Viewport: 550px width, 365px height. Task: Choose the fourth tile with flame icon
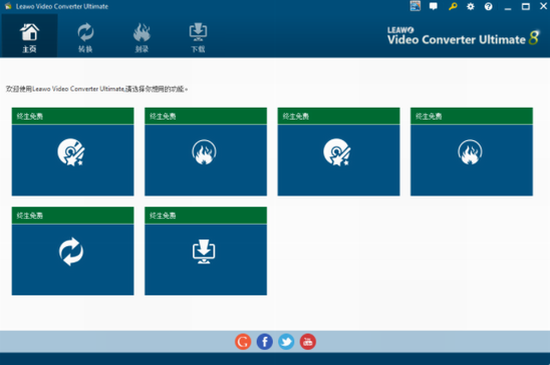pos(471,151)
